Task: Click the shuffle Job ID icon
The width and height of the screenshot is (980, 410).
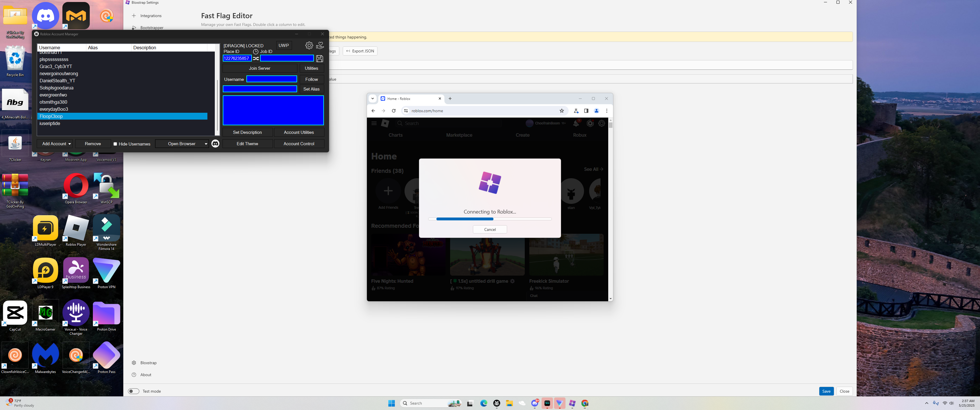Action: (256, 59)
